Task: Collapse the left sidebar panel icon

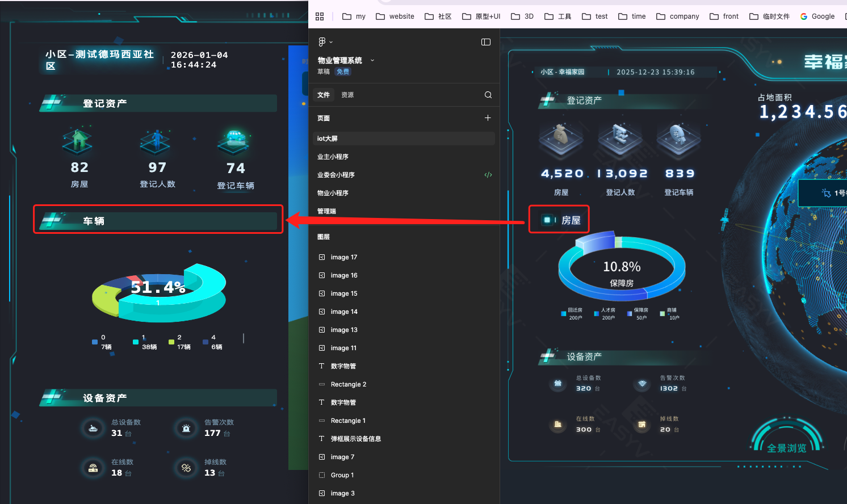Action: [x=486, y=42]
